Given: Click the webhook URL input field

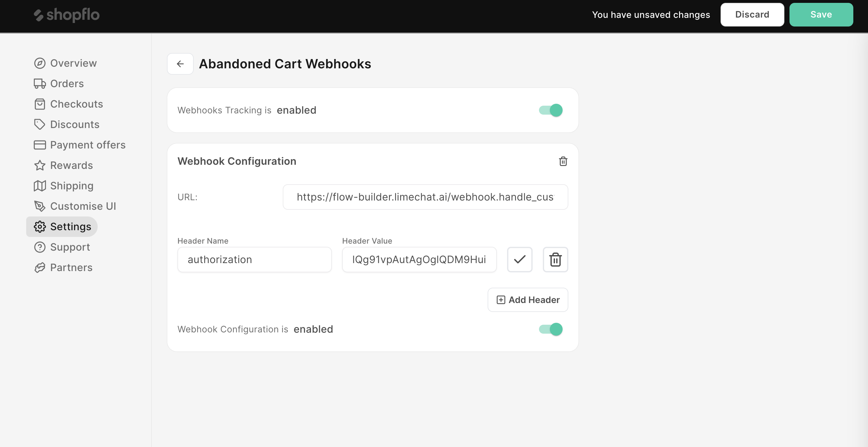Looking at the screenshot, I should click(425, 197).
